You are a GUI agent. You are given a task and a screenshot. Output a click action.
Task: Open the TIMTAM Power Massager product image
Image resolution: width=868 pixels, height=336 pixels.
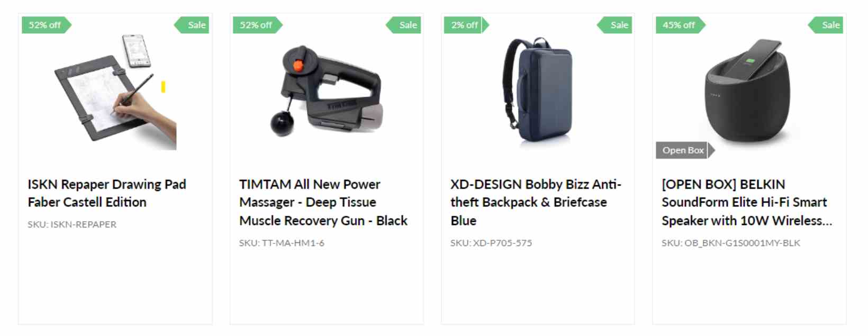click(327, 91)
